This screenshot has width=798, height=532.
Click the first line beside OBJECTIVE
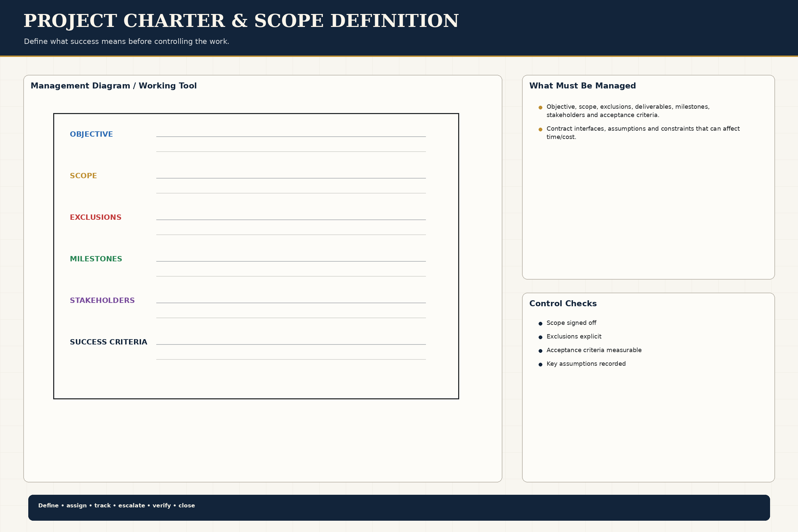click(291, 137)
